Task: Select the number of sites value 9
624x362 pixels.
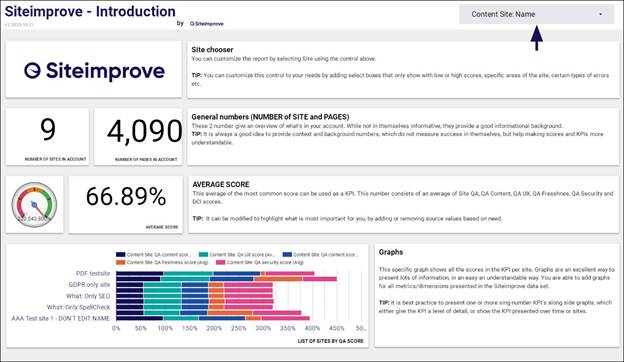Action: 48,130
